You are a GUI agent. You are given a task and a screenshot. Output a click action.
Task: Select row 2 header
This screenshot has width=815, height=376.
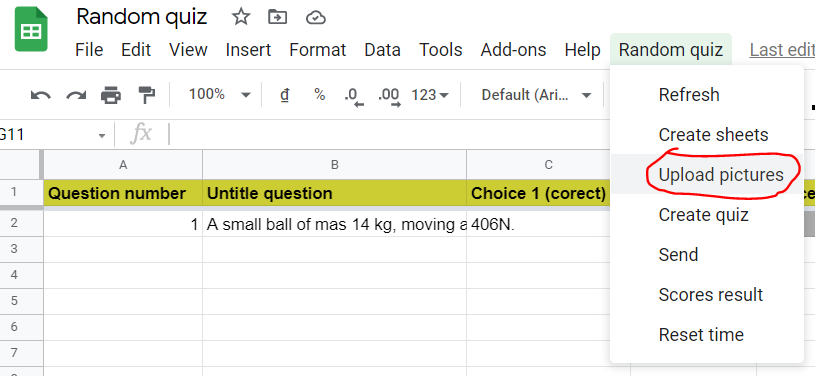pyautogui.click(x=21, y=224)
